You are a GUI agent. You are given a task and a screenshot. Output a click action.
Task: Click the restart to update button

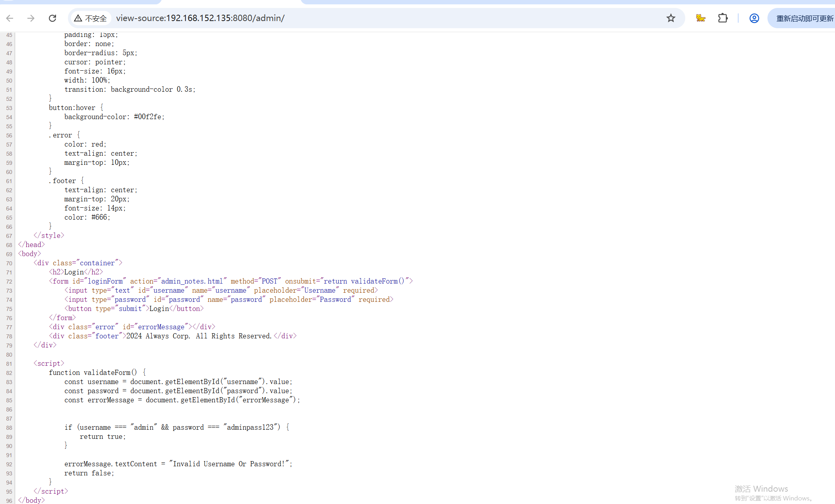click(804, 18)
